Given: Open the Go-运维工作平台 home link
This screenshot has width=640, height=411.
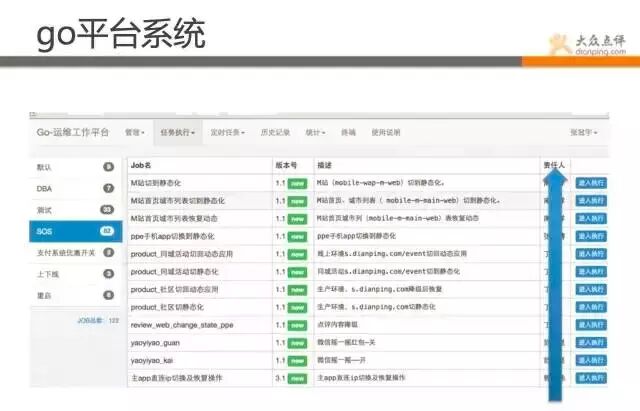Looking at the screenshot, I should [73, 132].
